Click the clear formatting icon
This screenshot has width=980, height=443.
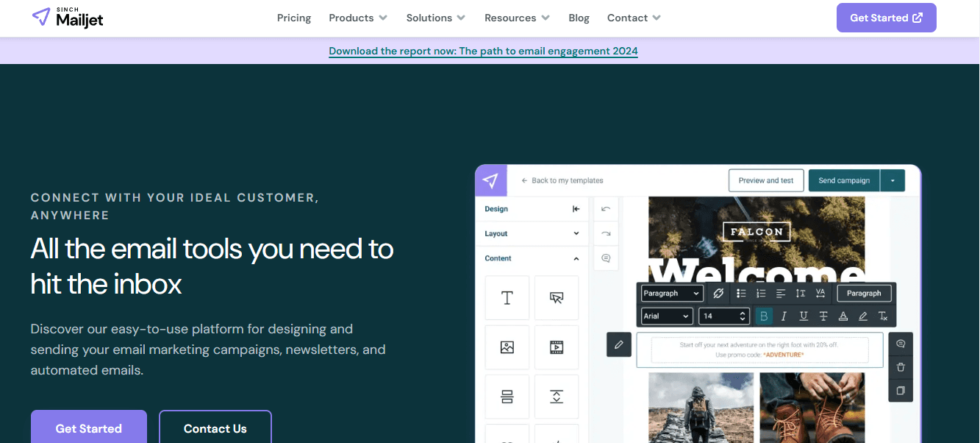click(x=883, y=316)
